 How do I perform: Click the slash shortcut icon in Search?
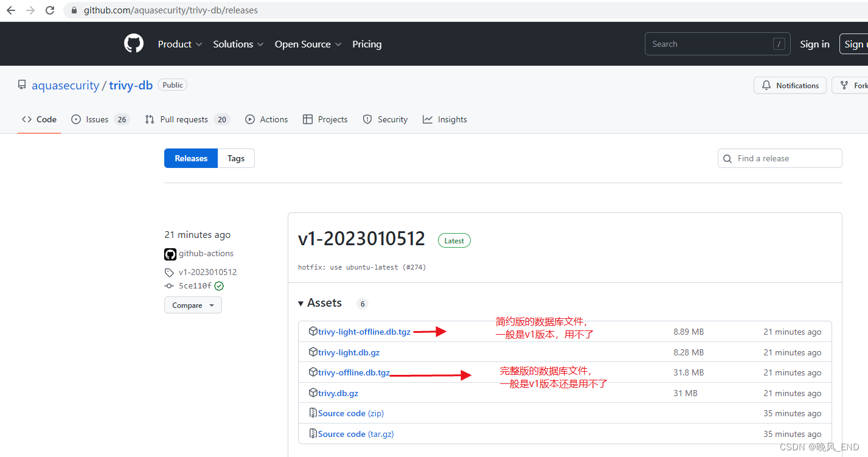[x=779, y=44]
